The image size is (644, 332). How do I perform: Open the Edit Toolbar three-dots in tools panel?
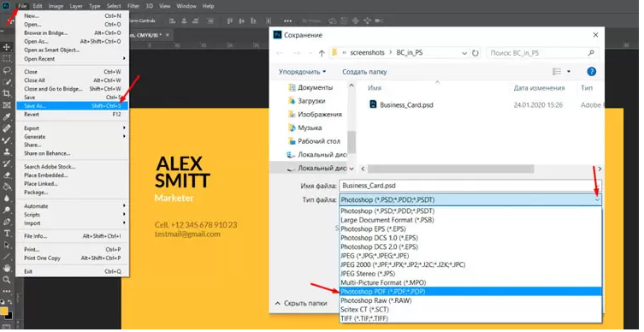(7, 291)
